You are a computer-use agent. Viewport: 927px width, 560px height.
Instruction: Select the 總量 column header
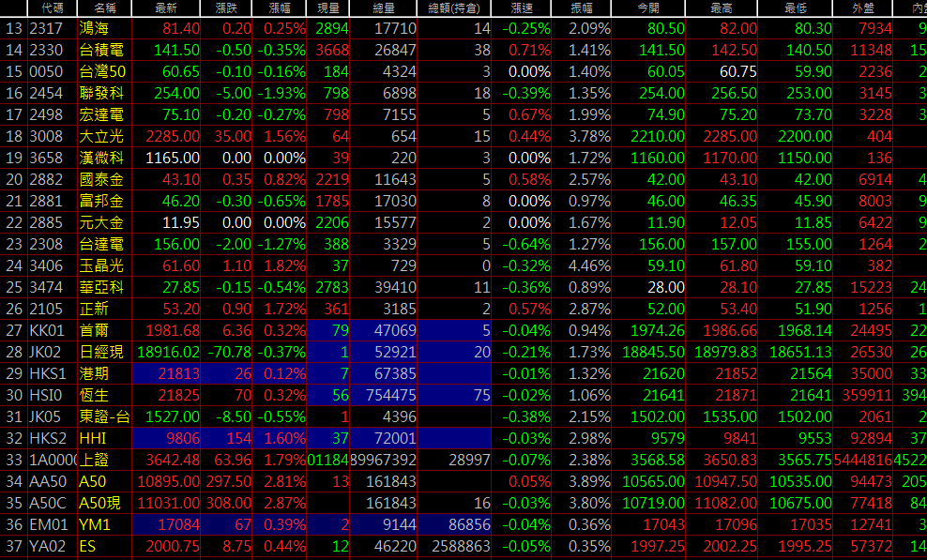click(384, 8)
